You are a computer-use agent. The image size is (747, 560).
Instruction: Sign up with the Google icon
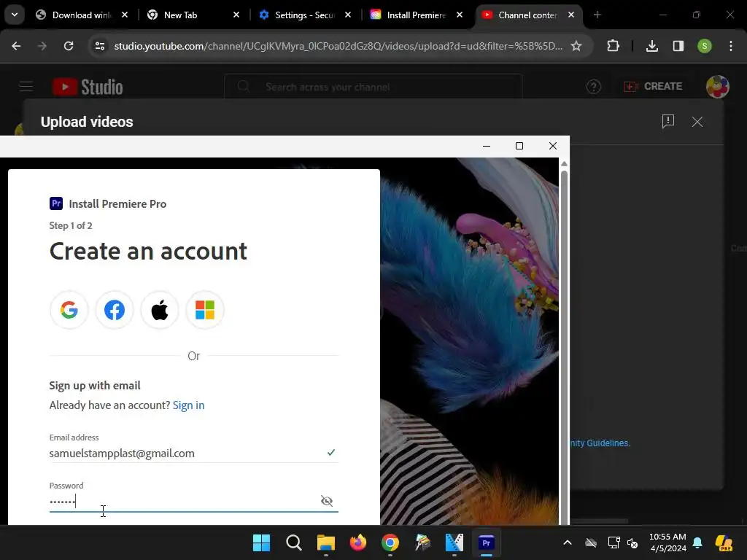tap(69, 310)
